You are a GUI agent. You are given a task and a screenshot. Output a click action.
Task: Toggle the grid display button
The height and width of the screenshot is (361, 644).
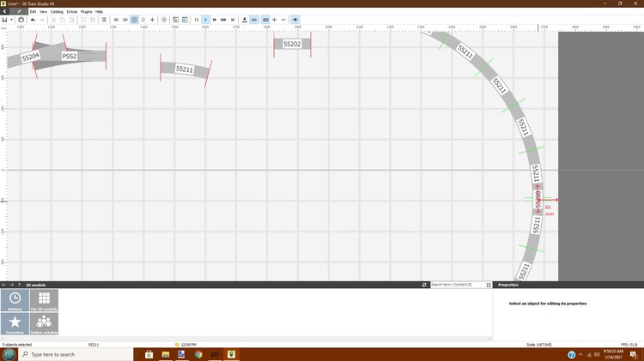(134, 20)
